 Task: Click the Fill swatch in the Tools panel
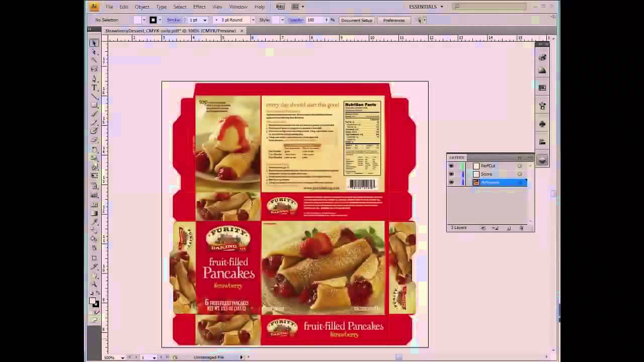coord(93,301)
